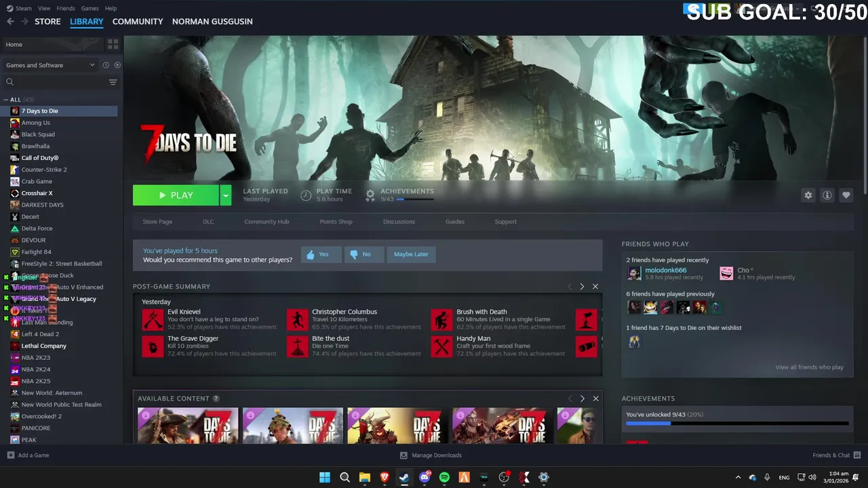Go forward with the right arrow
The image size is (868, 488).
pyautogui.click(x=24, y=22)
